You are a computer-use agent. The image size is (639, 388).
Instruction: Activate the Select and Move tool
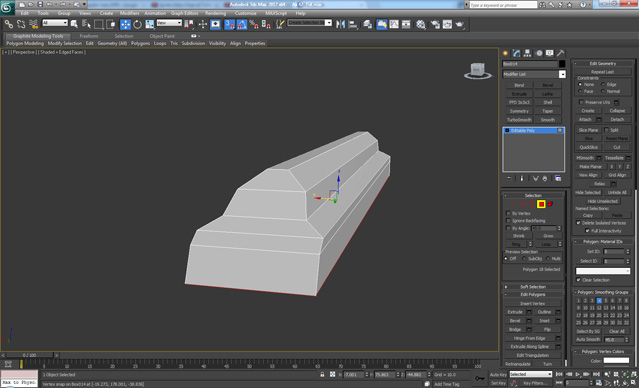point(125,24)
